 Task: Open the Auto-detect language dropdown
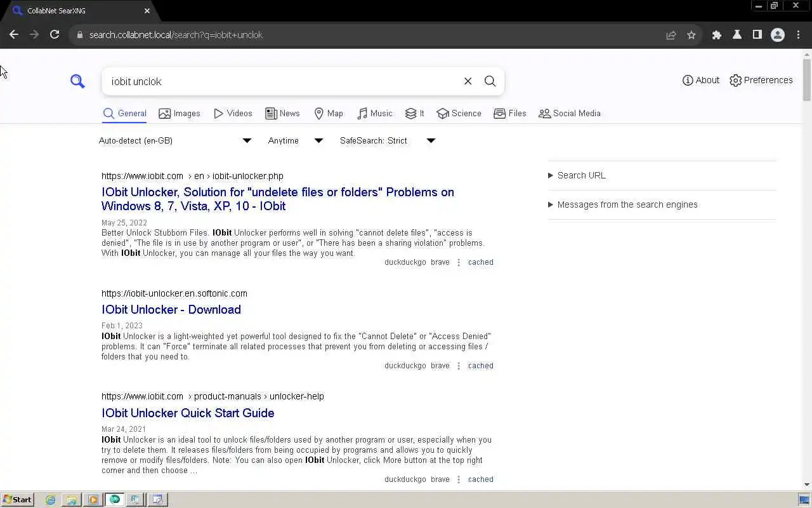(x=175, y=140)
